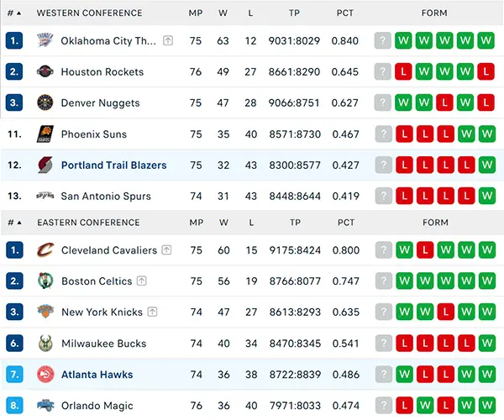Click the Houston Rockets team logo
The image size is (504, 420).
[45, 71]
